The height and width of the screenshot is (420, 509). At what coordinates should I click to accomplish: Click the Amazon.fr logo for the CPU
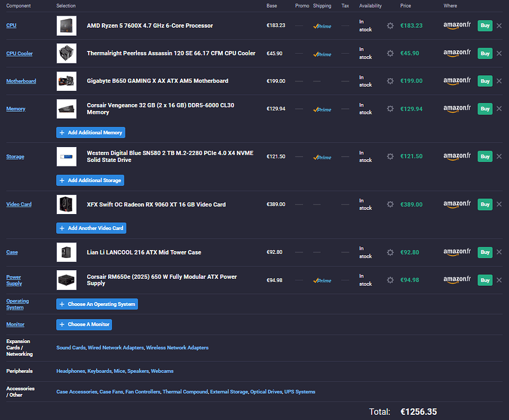click(457, 25)
